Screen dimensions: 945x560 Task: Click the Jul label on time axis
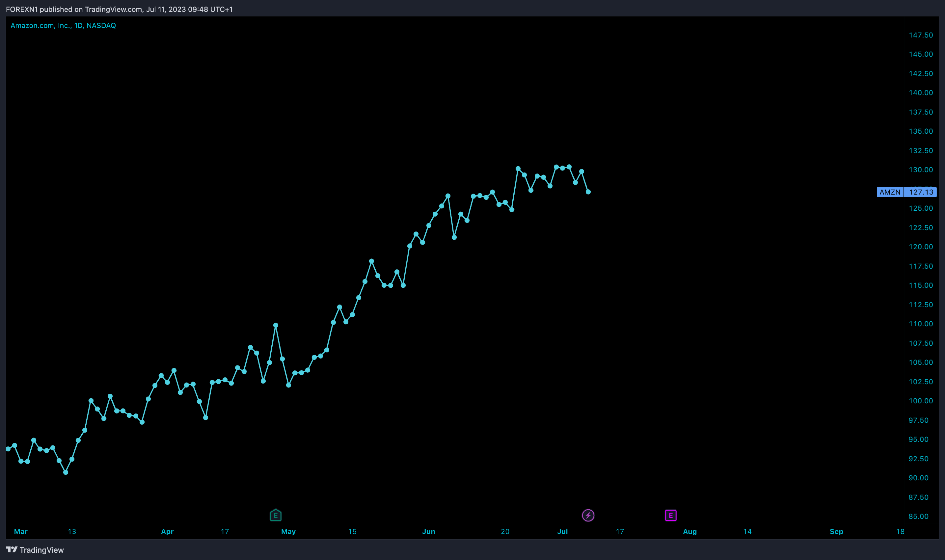pyautogui.click(x=562, y=532)
